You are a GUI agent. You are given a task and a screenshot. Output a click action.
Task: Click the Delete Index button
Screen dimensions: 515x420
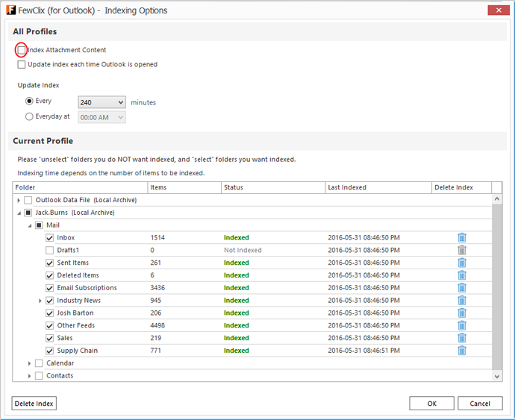coord(34,404)
